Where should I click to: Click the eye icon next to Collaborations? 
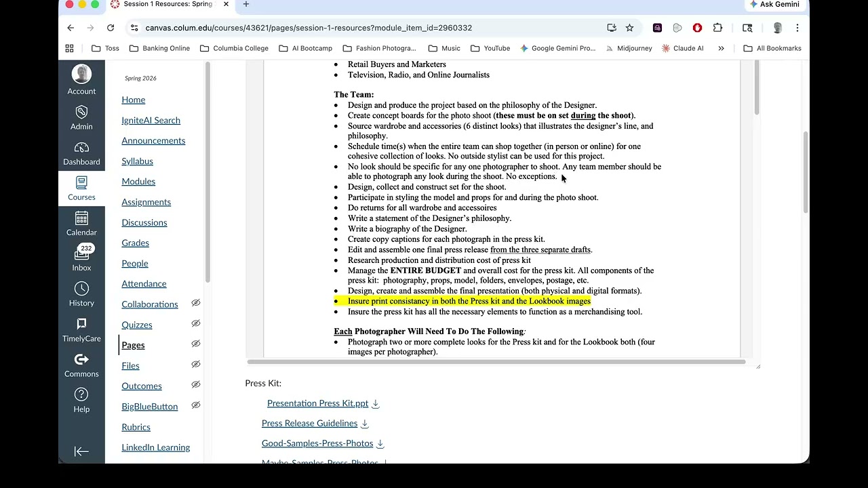tap(196, 303)
